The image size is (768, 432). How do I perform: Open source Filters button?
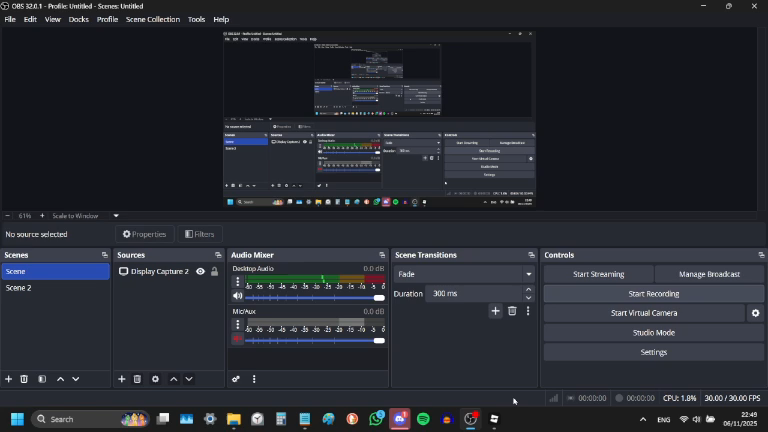[200, 234]
